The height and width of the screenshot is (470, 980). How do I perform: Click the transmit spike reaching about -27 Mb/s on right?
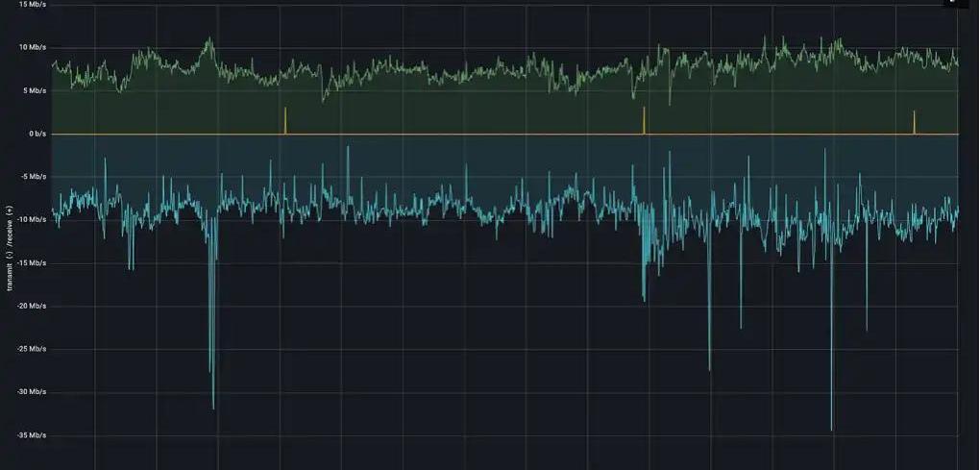(x=710, y=365)
